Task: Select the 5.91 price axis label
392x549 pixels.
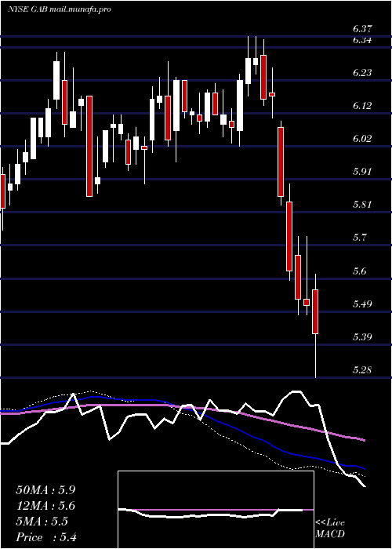Action: point(362,172)
